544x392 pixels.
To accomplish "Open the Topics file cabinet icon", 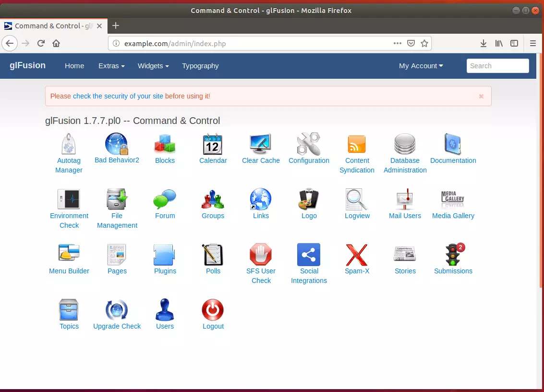I will 69,309.
